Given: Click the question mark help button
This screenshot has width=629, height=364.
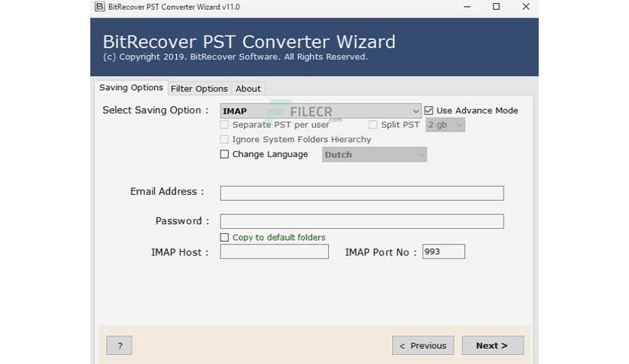Looking at the screenshot, I should [x=119, y=345].
